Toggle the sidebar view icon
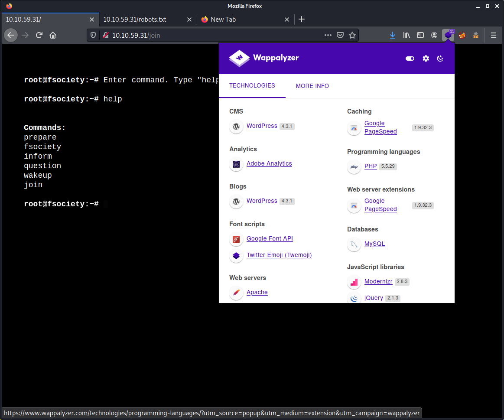Viewport: 504px width, 420px height. pyautogui.click(x=420, y=36)
